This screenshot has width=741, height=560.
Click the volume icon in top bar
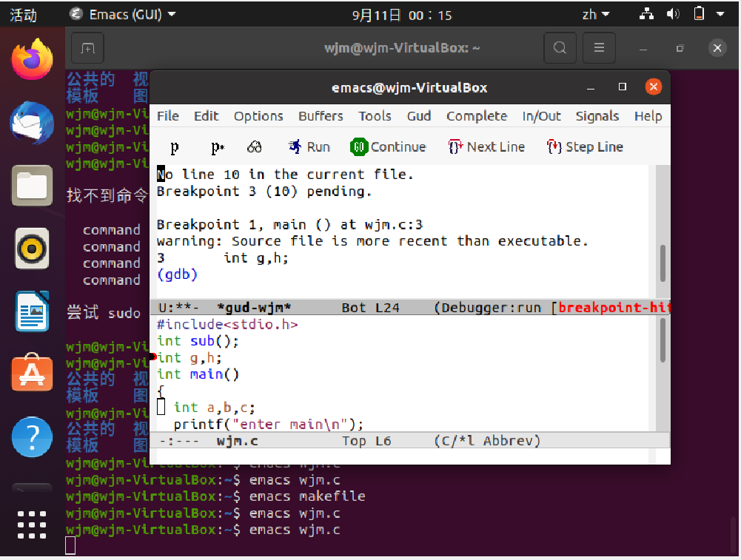click(x=673, y=14)
